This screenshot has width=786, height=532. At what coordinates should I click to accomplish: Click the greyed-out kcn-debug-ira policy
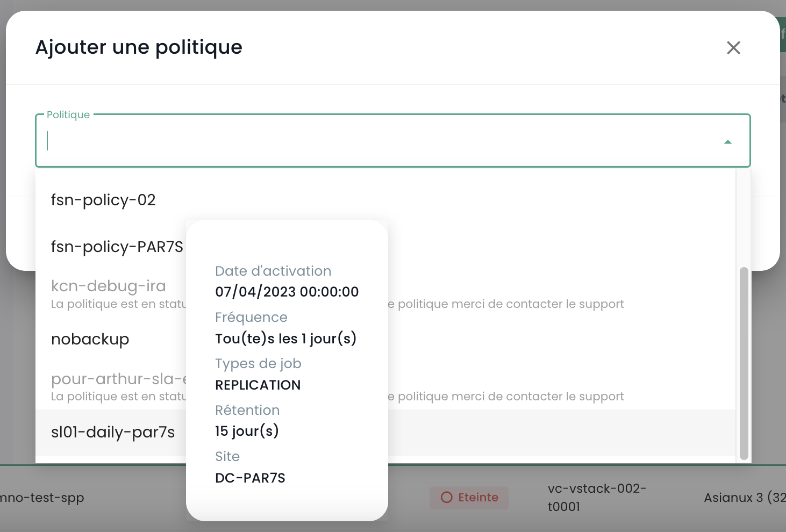[109, 286]
